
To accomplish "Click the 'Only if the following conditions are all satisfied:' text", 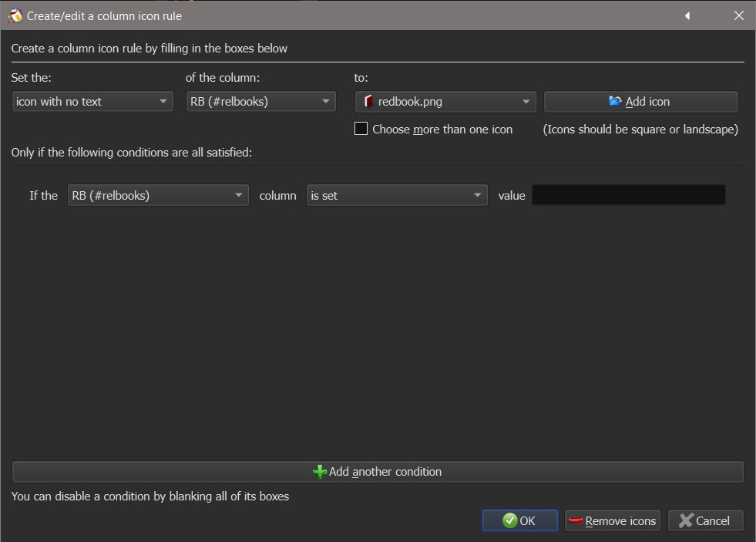I will click(x=132, y=153).
